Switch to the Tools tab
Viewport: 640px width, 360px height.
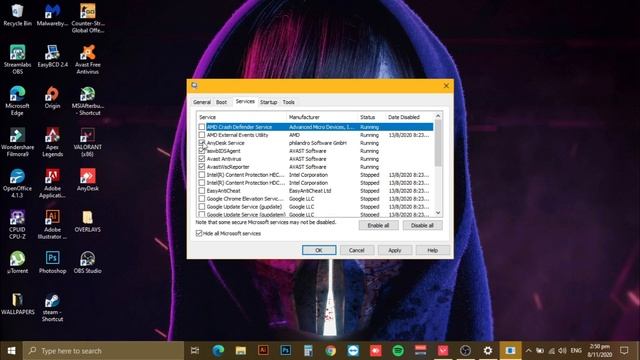pyautogui.click(x=288, y=102)
